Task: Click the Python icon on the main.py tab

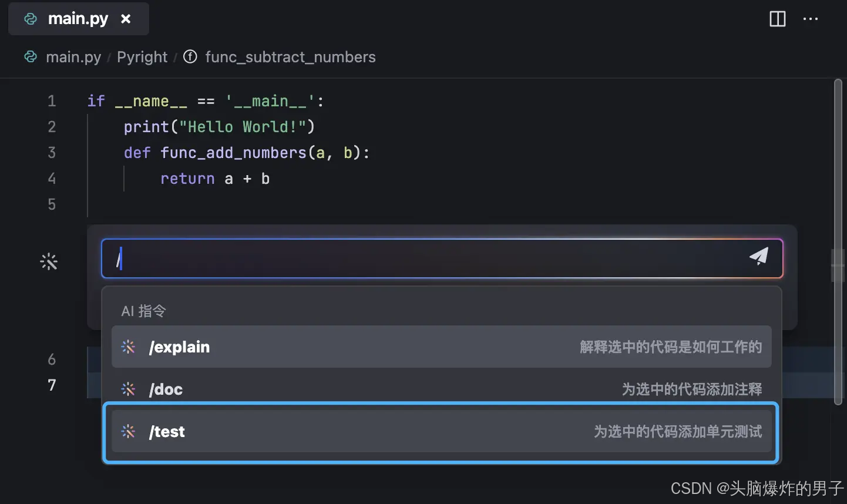Action: click(31, 18)
